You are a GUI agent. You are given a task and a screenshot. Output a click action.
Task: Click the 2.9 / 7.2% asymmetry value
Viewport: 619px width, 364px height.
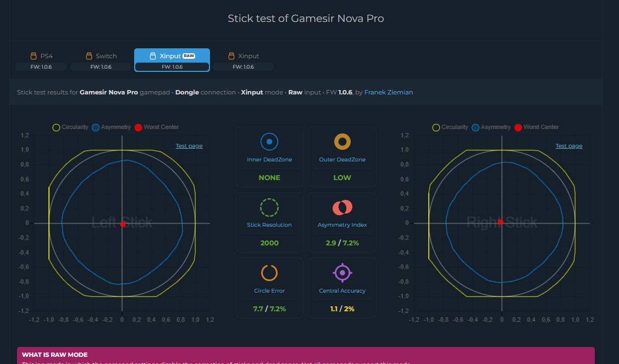(x=342, y=243)
